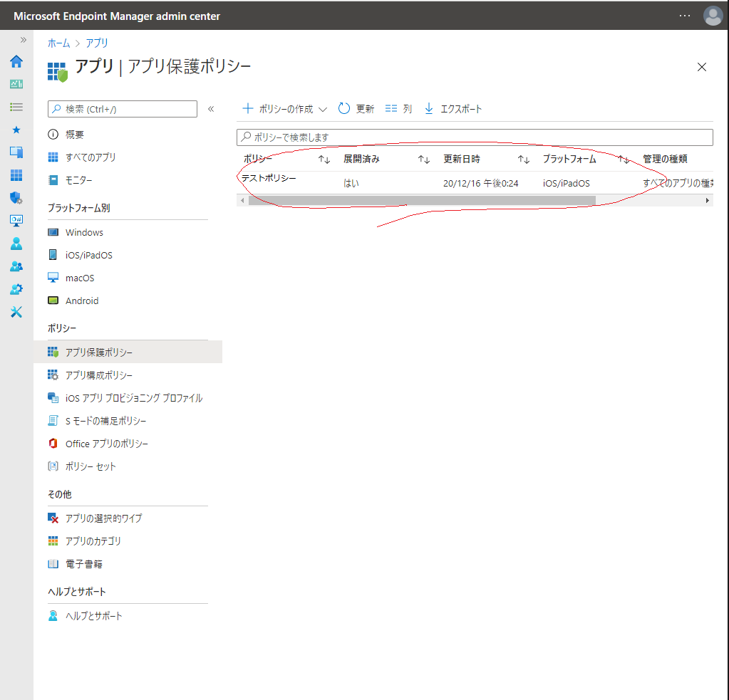Click the はい cell under 展開済み

(x=351, y=183)
